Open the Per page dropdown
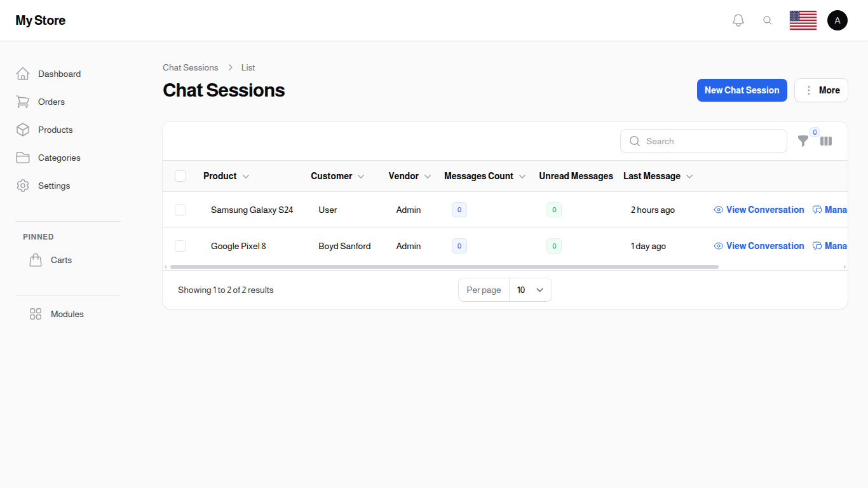 coord(530,290)
